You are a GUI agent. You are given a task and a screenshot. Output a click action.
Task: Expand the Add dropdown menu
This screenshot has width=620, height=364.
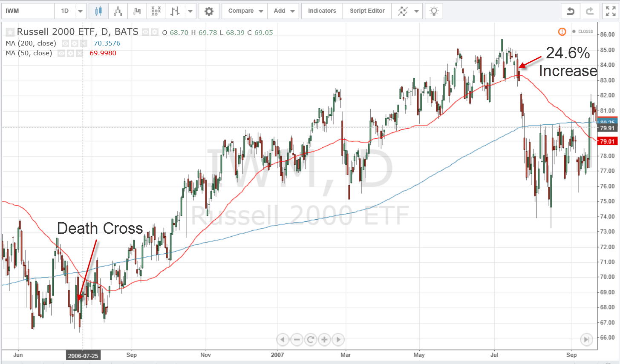click(x=283, y=11)
